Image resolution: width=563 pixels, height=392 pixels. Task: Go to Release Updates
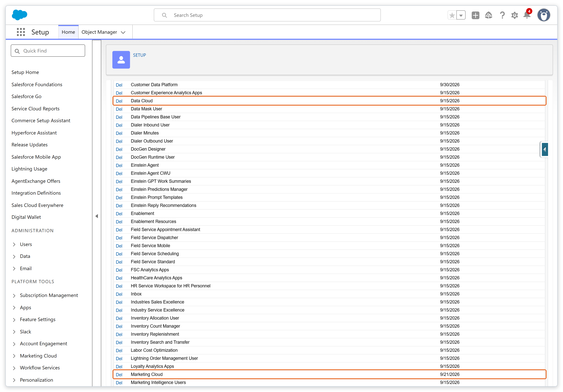click(29, 144)
